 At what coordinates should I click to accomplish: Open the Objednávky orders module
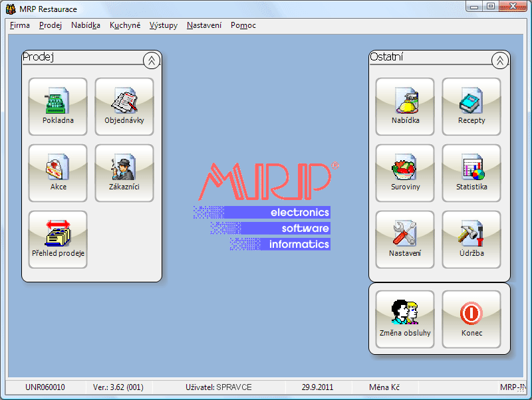(x=124, y=107)
